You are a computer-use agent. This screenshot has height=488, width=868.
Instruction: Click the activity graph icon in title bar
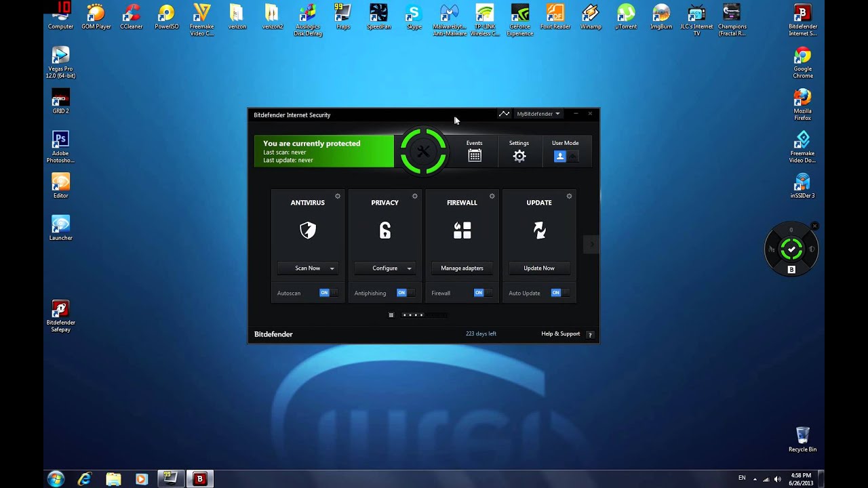pyautogui.click(x=504, y=114)
